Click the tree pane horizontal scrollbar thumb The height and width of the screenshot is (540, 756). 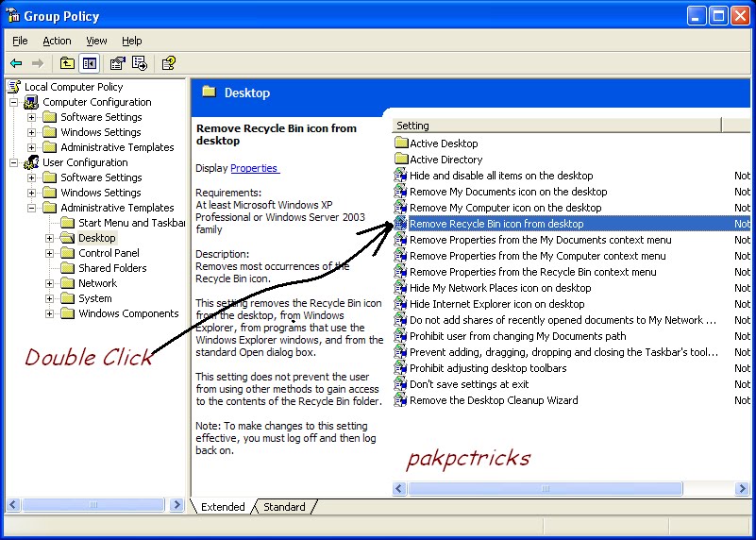click(93, 505)
